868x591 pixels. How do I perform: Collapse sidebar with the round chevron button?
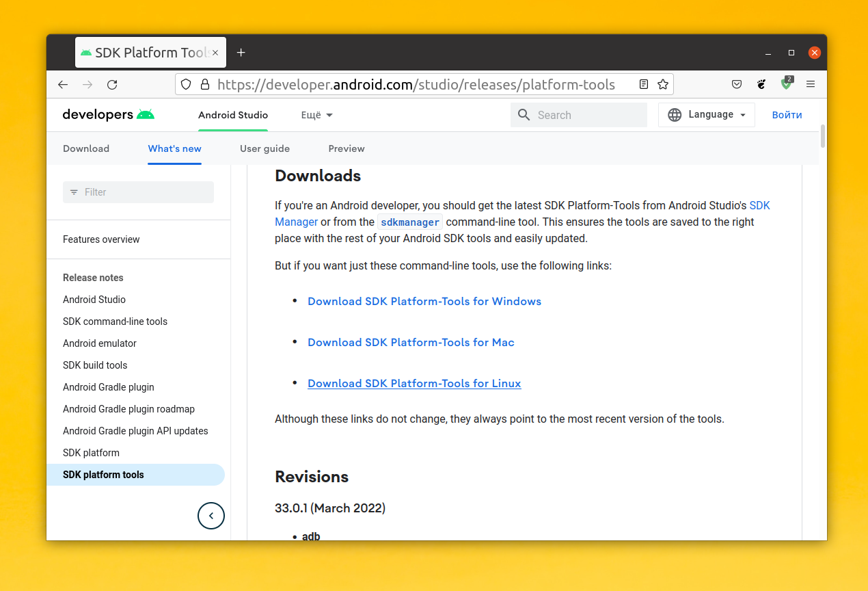pos(211,516)
